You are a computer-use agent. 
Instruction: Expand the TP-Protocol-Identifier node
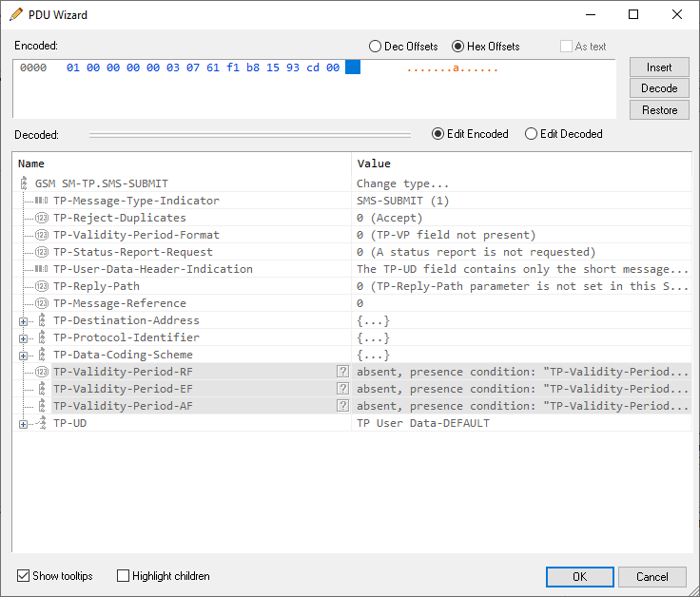(x=23, y=338)
